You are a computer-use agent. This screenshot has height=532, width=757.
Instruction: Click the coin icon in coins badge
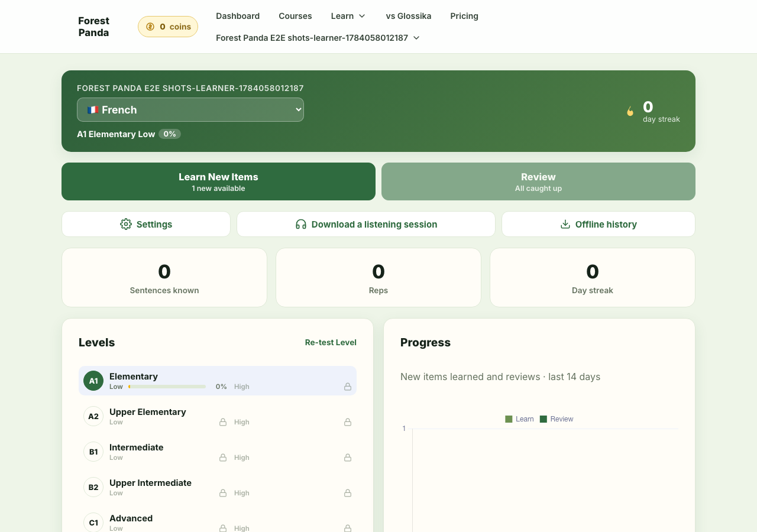(x=150, y=27)
